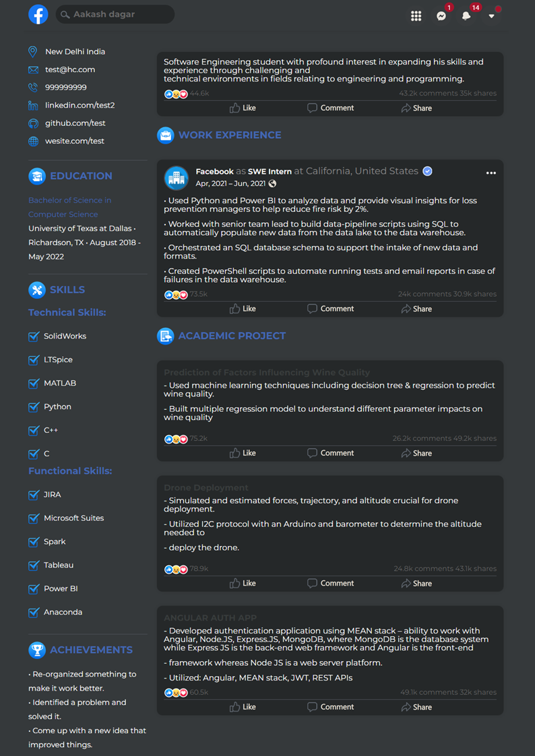Click the LinkedIn icon in contact list
Image resolution: width=535 pixels, height=756 pixels.
point(33,105)
